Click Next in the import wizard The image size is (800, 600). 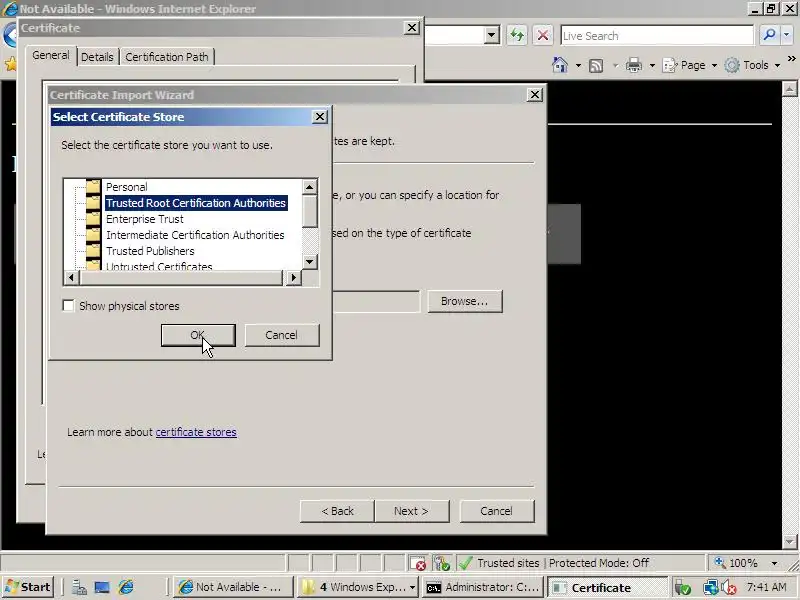tap(411, 511)
